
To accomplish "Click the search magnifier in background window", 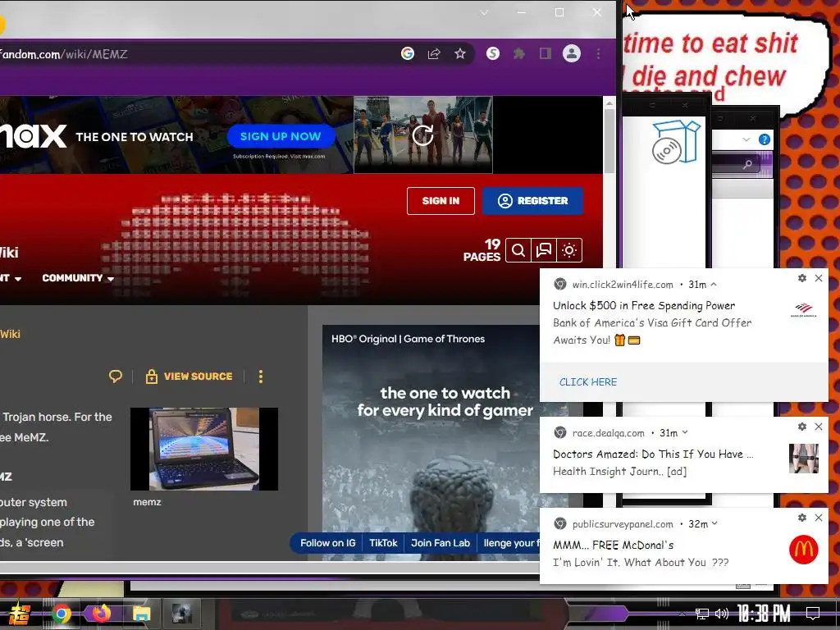I will click(x=748, y=164).
